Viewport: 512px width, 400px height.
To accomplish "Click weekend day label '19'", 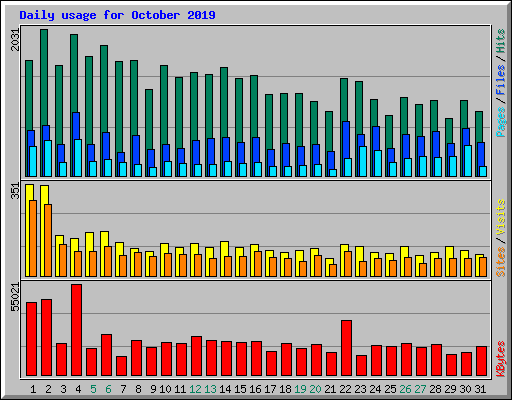I will click(x=300, y=389).
